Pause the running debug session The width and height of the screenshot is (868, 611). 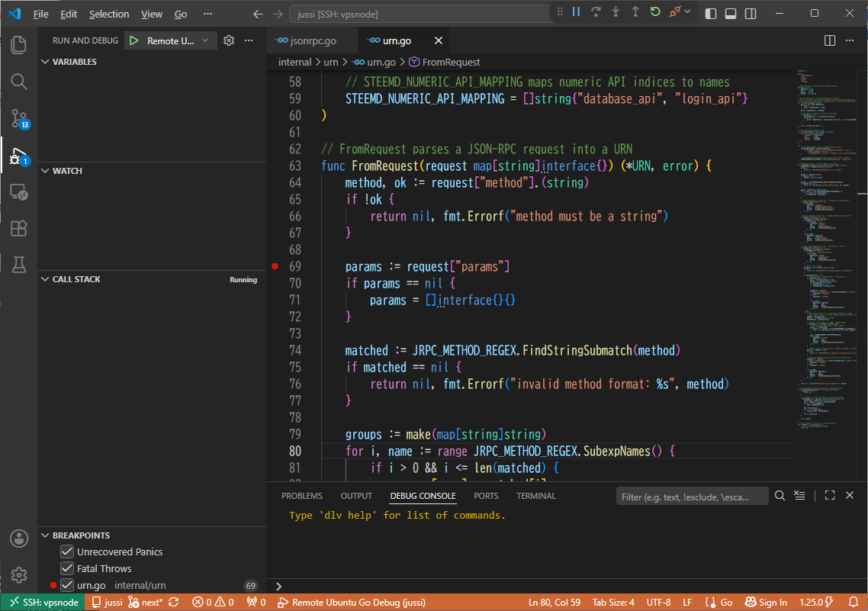[x=577, y=11]
